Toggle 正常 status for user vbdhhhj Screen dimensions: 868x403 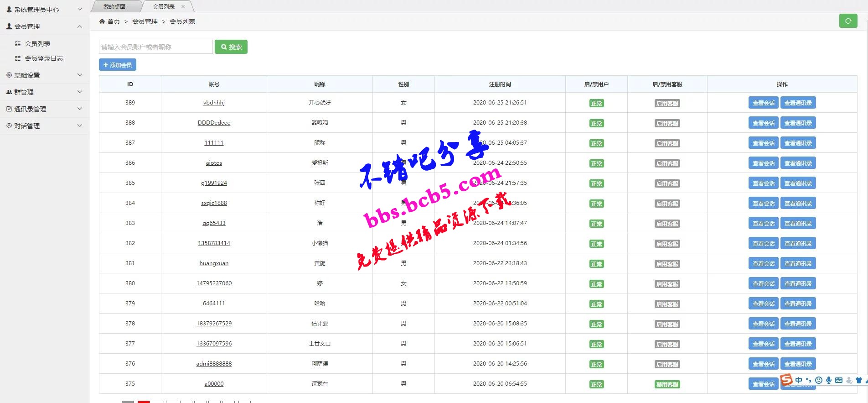click(x=596, y=103)
